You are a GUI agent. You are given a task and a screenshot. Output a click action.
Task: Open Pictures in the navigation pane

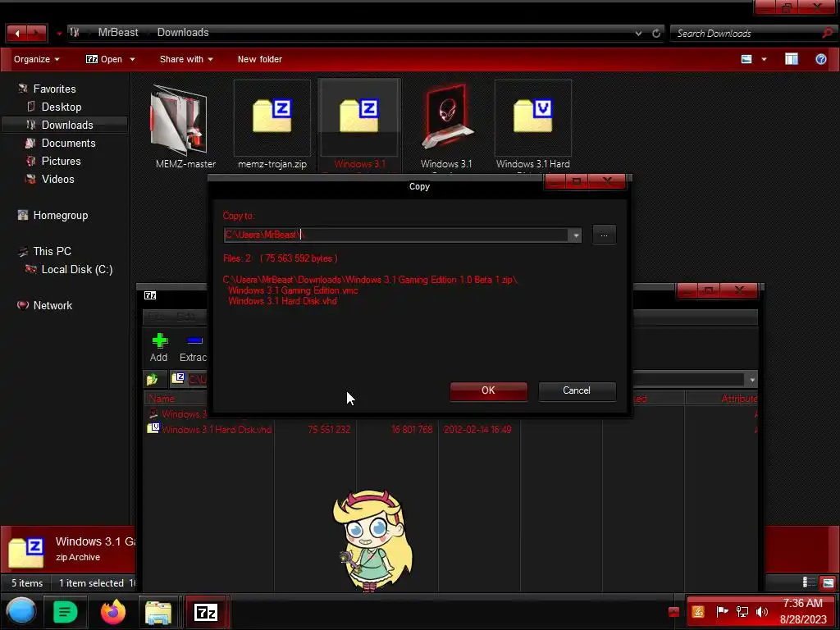(x=61, y=162)
